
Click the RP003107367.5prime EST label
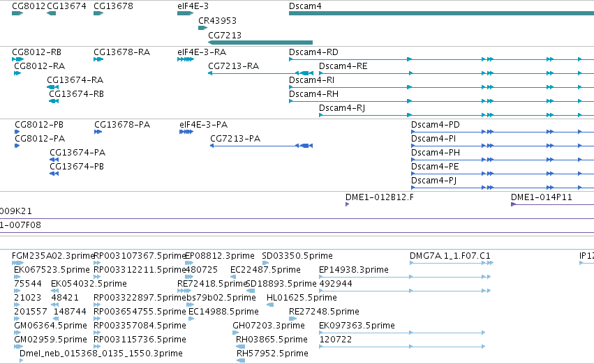click(x=140, y=256)
